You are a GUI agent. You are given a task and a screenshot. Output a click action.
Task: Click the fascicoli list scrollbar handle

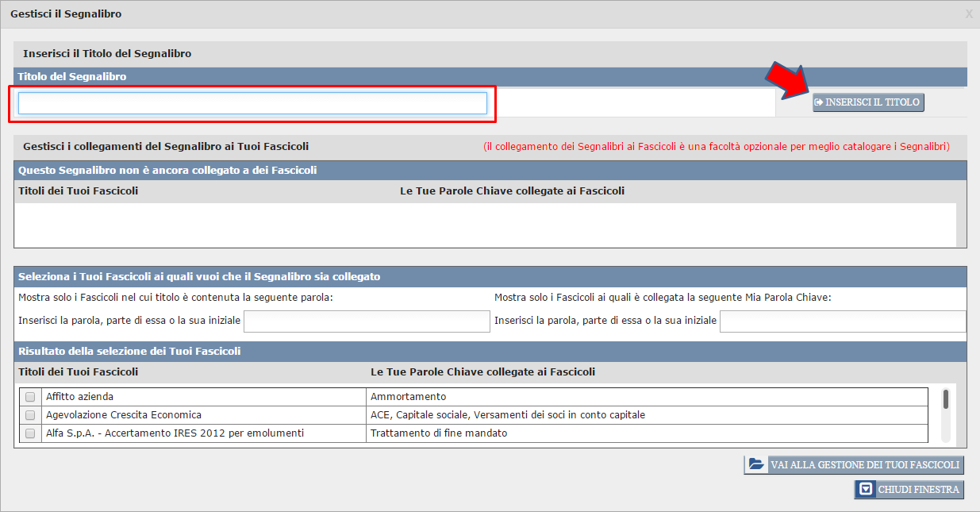(945, 399)
